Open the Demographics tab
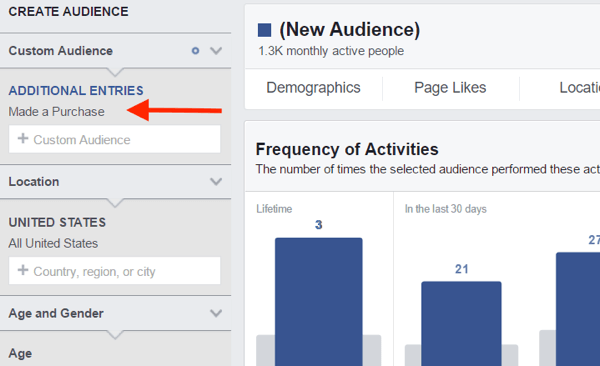The image size is (600, 366). 313,88
